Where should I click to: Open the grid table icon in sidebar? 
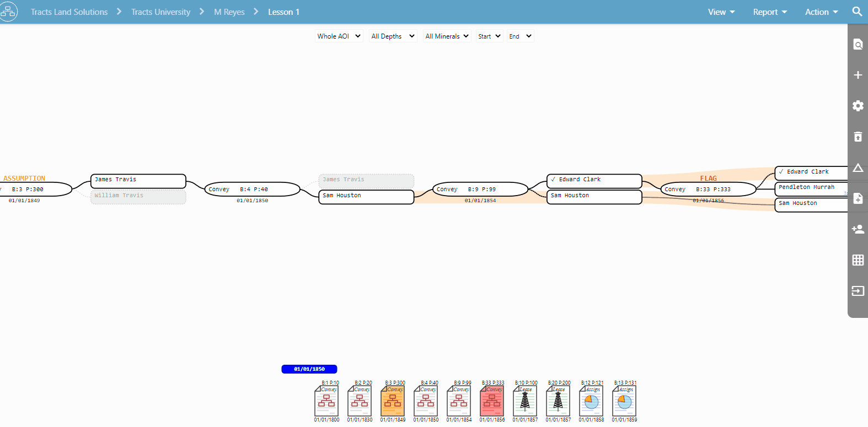coord(858,260)
